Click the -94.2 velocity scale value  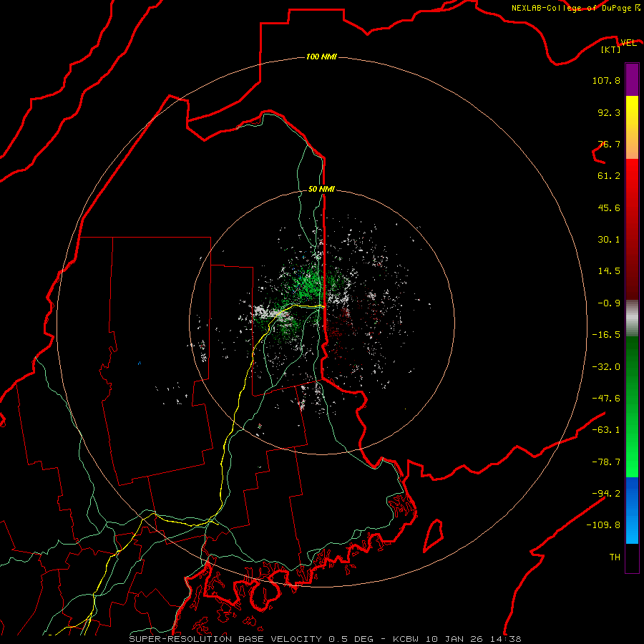tap(606, 493)
